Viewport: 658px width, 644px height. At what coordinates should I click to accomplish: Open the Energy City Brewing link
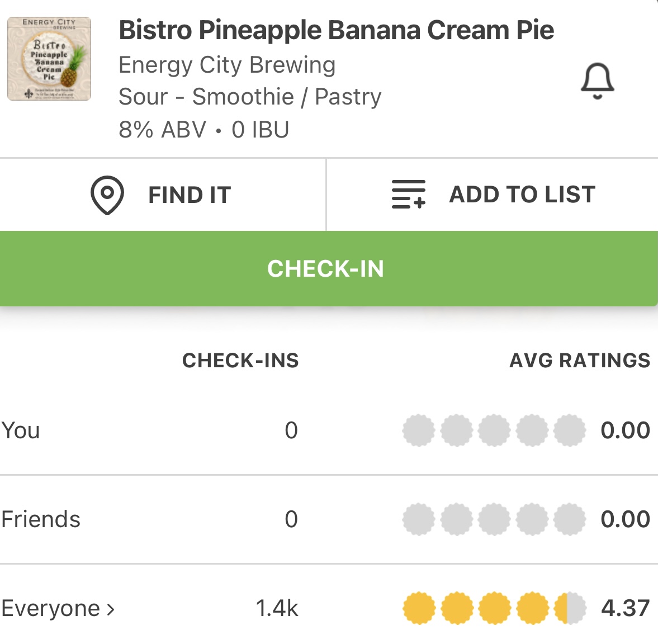227,65
